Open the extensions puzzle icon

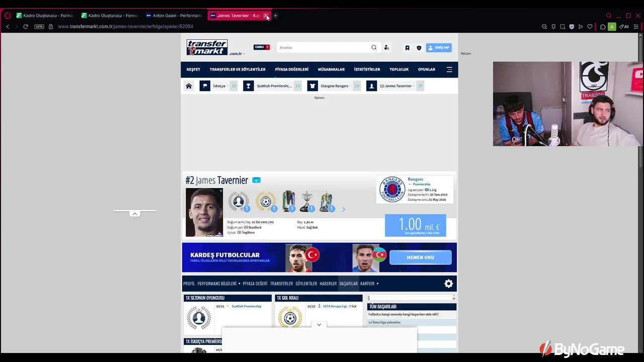pyautogui.click(x=603, y=27)
